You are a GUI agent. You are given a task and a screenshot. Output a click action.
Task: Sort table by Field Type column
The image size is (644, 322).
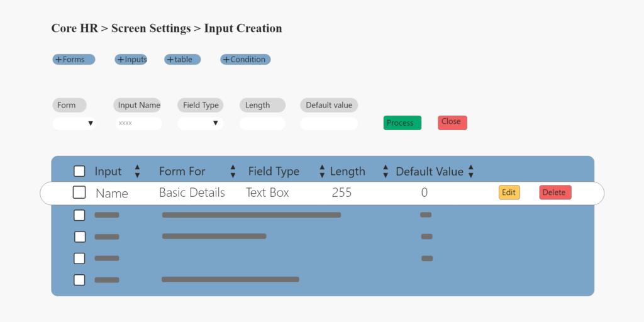322,171
